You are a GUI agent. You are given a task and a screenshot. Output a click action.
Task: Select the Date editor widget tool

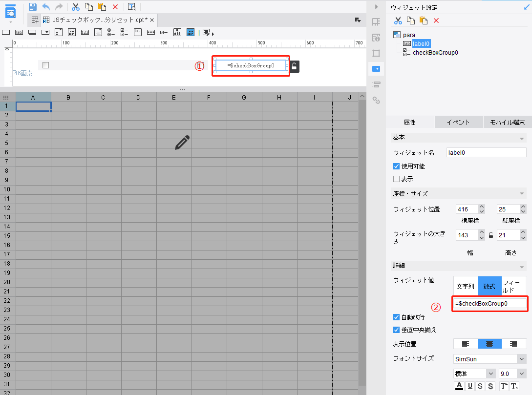(x=72, y=32)
